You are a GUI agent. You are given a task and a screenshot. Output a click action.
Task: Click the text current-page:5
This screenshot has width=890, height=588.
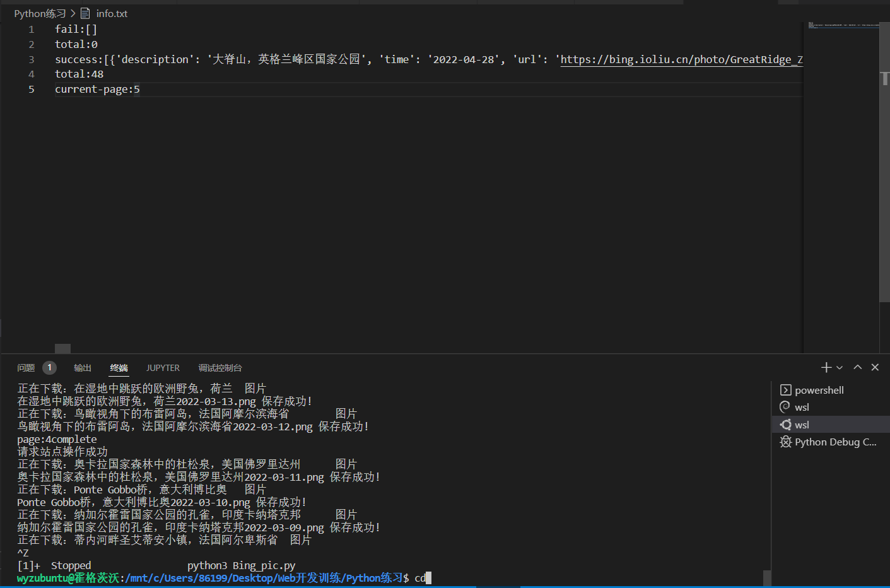point(97,89)
